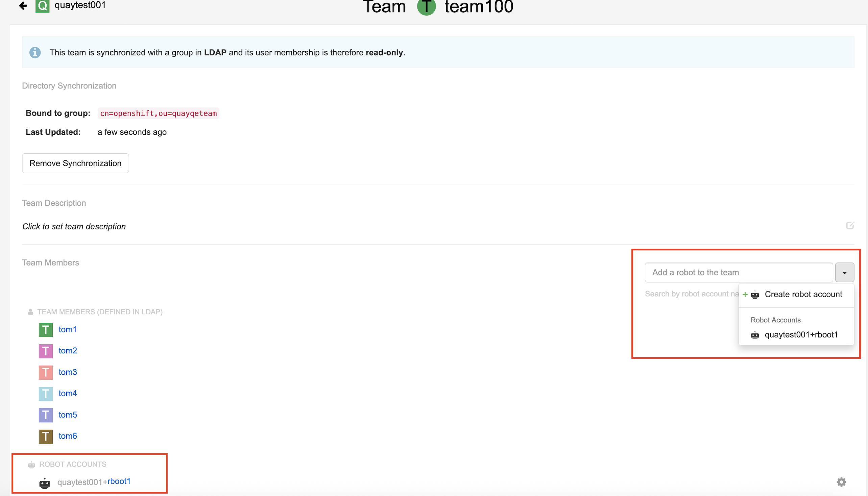
Task: Click the rboot1 robot account link
Action: tap(119, 481)
